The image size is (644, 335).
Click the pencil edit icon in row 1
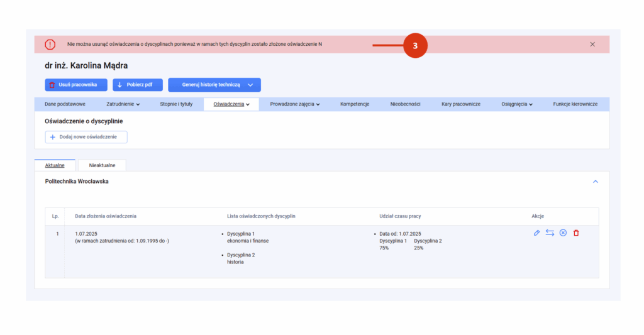point(536,233)
